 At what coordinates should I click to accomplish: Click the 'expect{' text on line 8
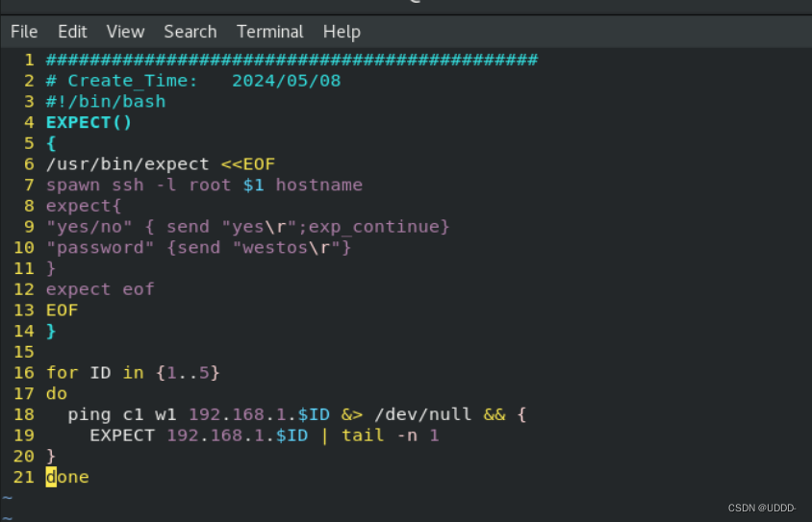coord(84,206)
